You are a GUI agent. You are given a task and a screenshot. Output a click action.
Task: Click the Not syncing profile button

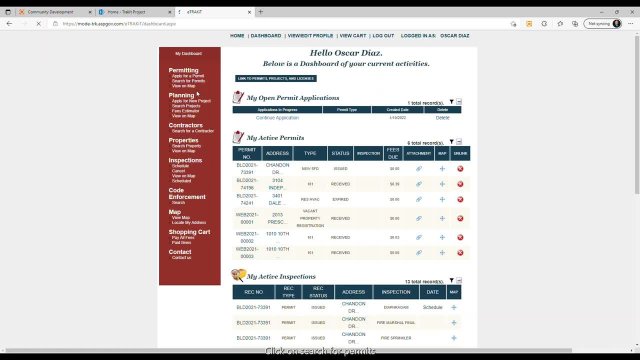[603, 24]
